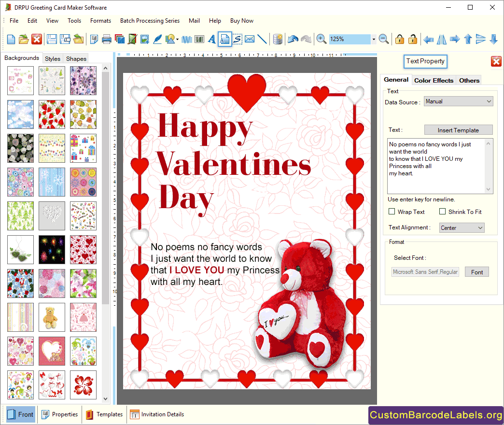Image resolution: width=504 pixels, height=425 pixels.
Task: Open the zoom percentage dropdown arrow
Action: [374, 39]
